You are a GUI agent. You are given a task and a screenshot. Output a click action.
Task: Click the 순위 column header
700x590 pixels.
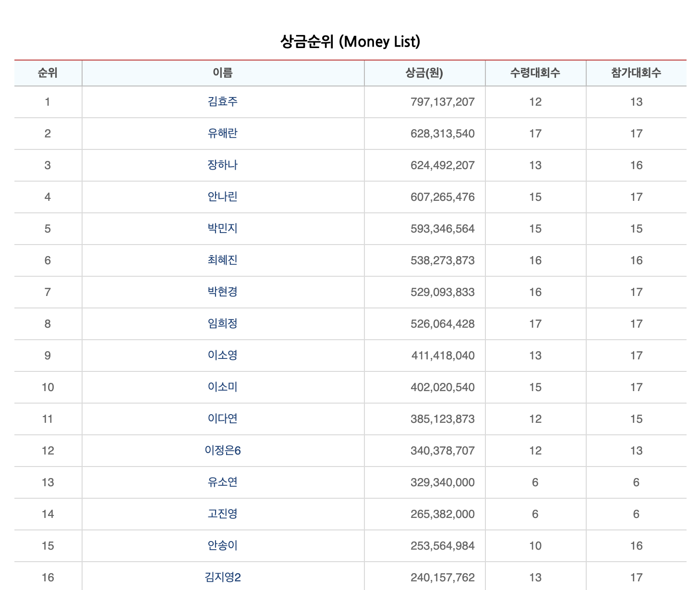pos(48,73)
